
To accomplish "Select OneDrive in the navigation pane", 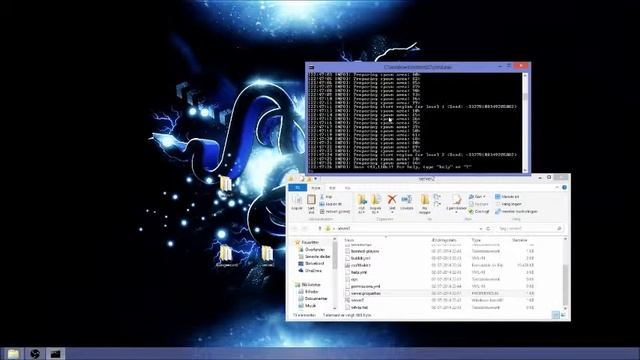I will 310,270.
